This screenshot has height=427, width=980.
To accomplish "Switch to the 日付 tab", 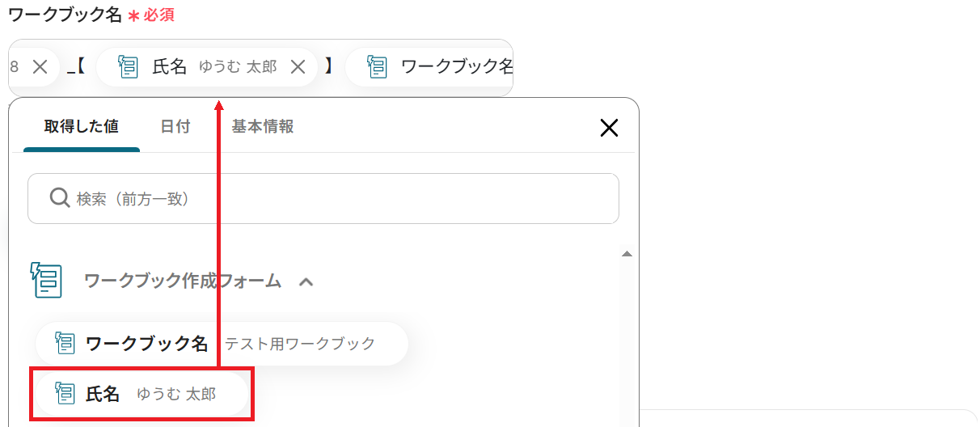I will 175,127.
